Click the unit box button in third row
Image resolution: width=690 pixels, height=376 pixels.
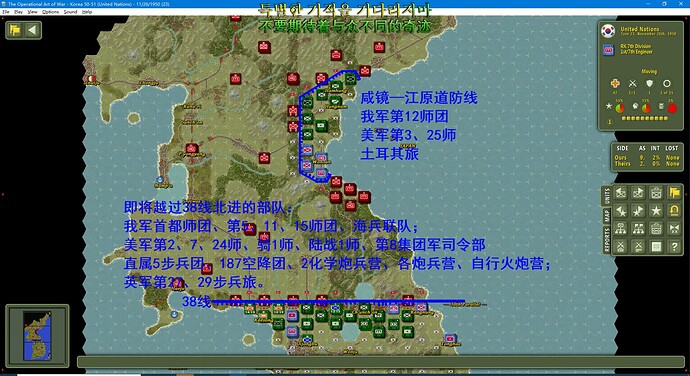click(x=656, y=229)
